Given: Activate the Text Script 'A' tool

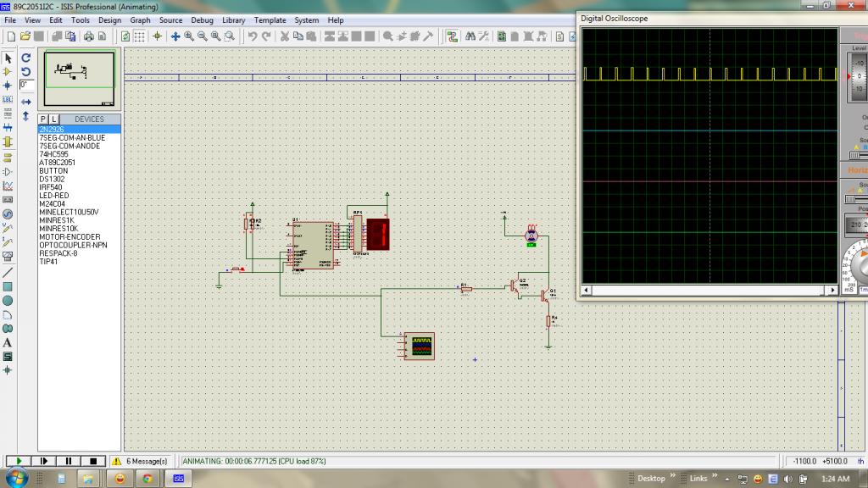Looking at the screenshot, I should 8,342.
